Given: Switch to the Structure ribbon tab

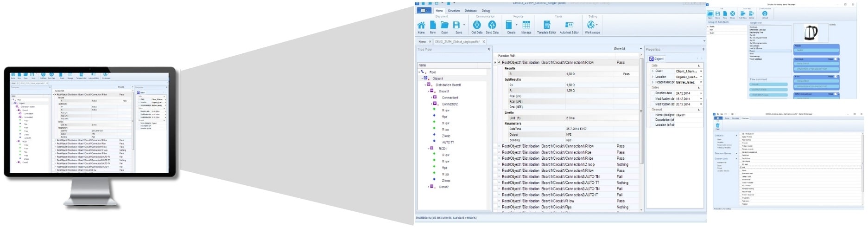Looking at the screenshot, I should (454, 11).
